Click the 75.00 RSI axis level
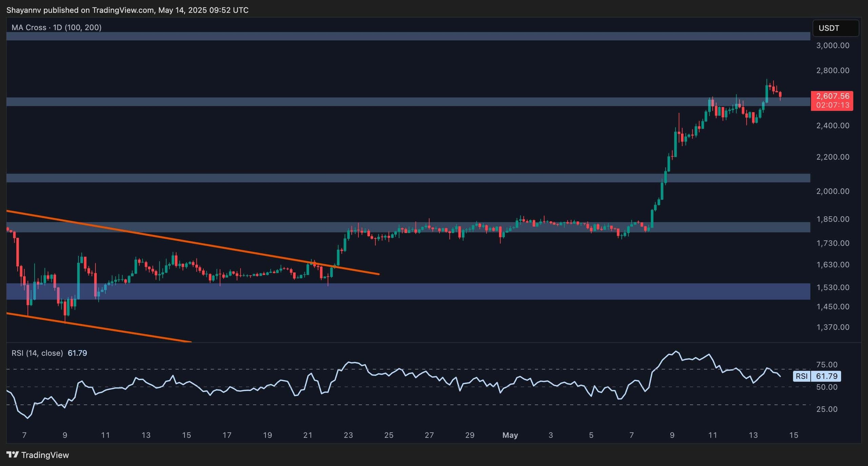 [827, 365]
